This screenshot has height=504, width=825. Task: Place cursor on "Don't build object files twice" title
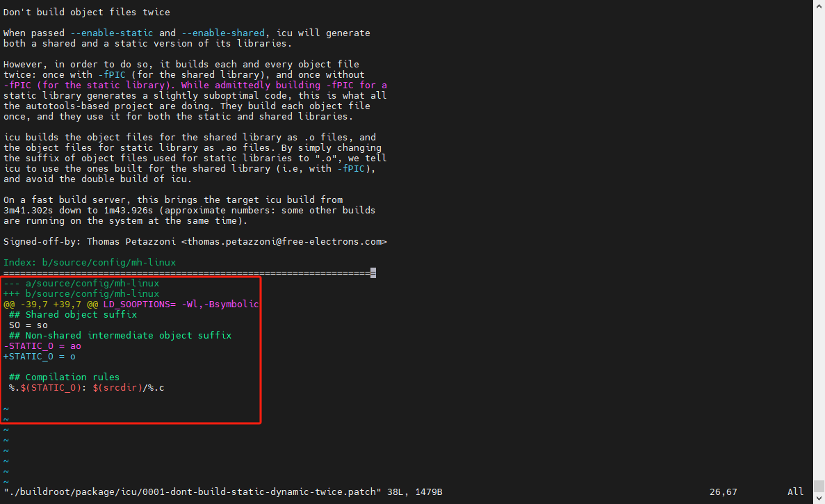[87, 13]
